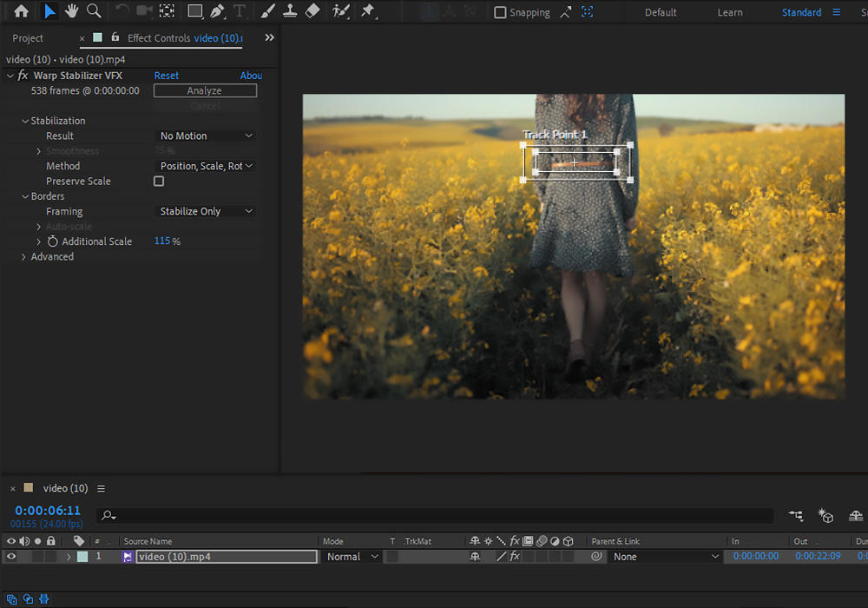This screenshot has height=608, width=868.
Task: Select the Rectangle shape tool
Action: point(196,12)
